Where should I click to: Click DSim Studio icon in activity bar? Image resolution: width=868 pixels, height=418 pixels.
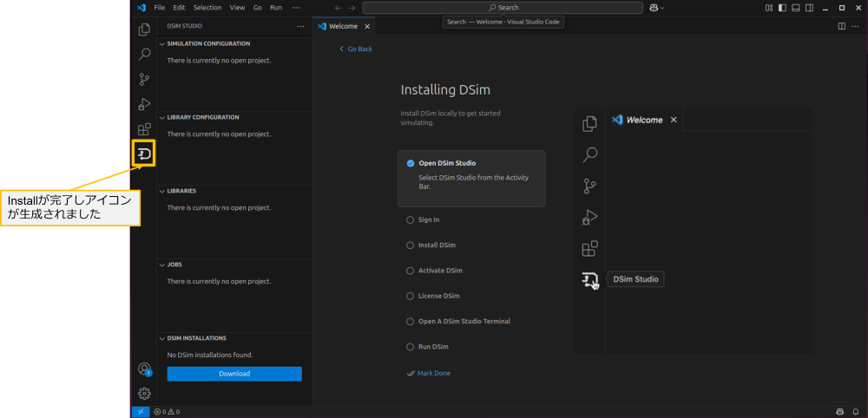click(144, 153)
